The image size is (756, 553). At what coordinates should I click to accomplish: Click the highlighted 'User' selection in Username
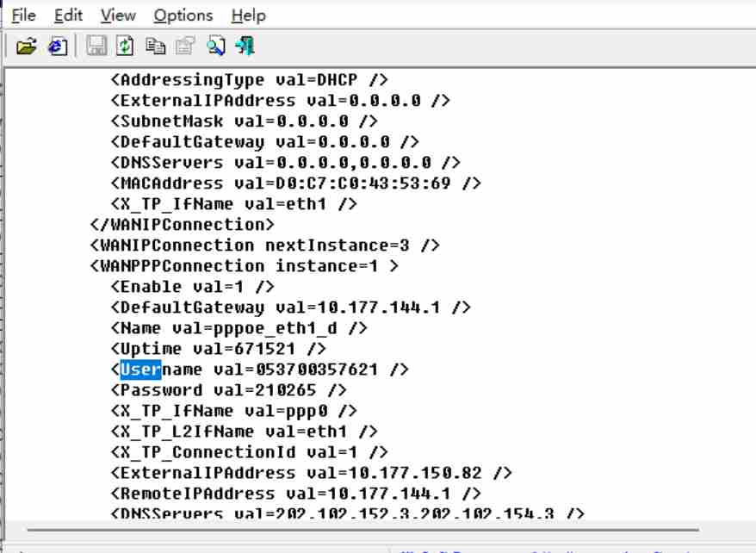[x=140, y=370]
